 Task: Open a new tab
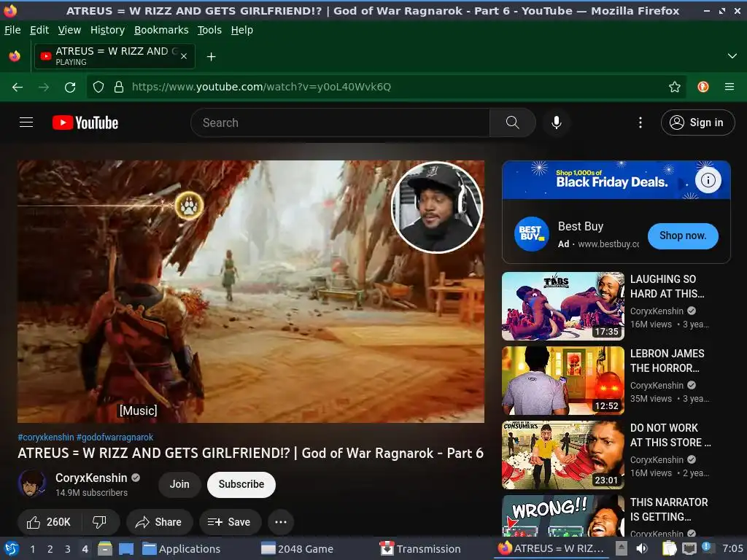pos(211,57)
